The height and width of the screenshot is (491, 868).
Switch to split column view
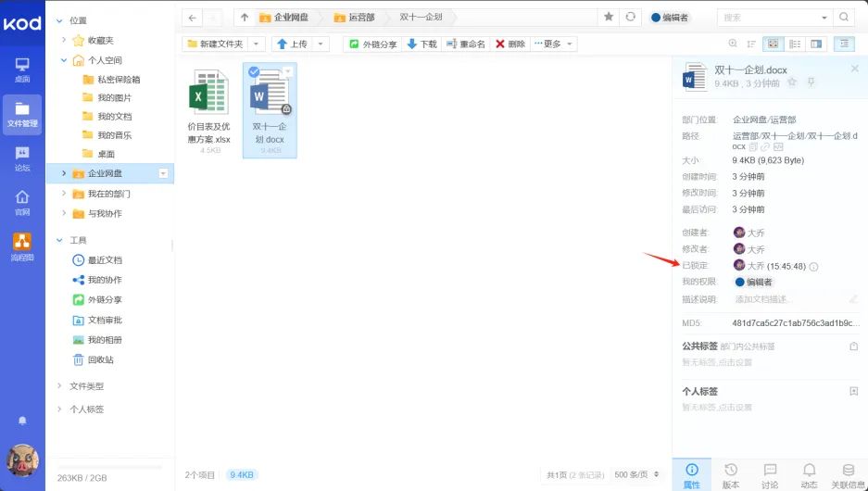tap(816, 44)
